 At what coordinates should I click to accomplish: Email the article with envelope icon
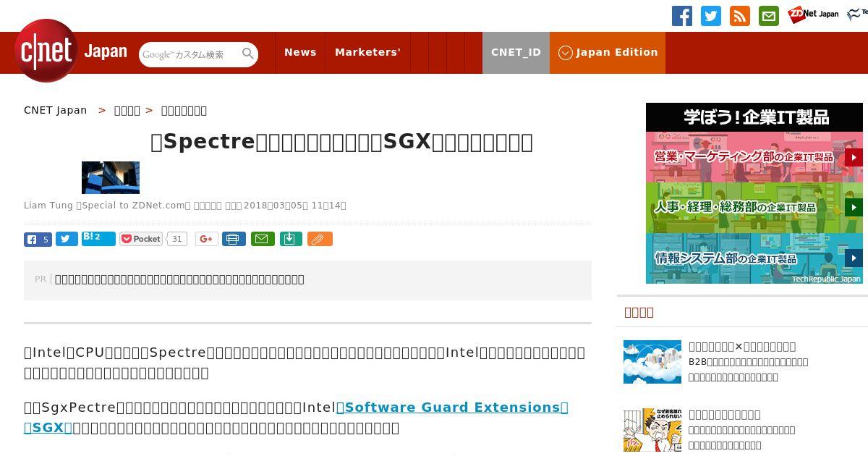[x=263, y=239]
